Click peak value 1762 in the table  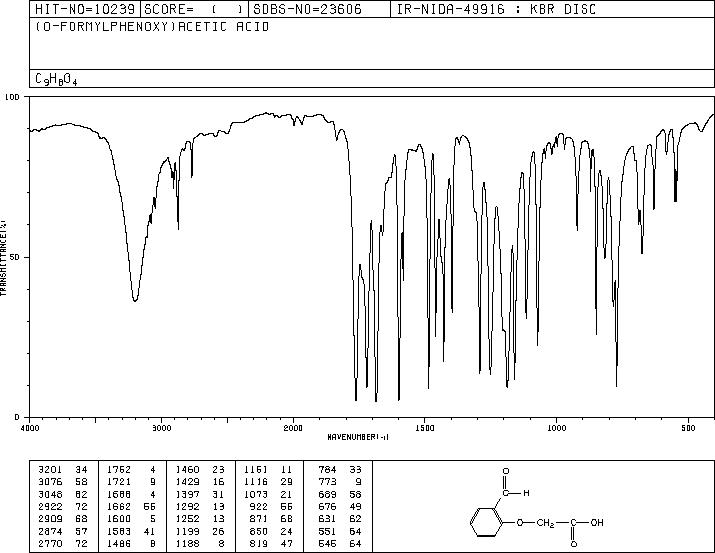[x=119, y=469]
